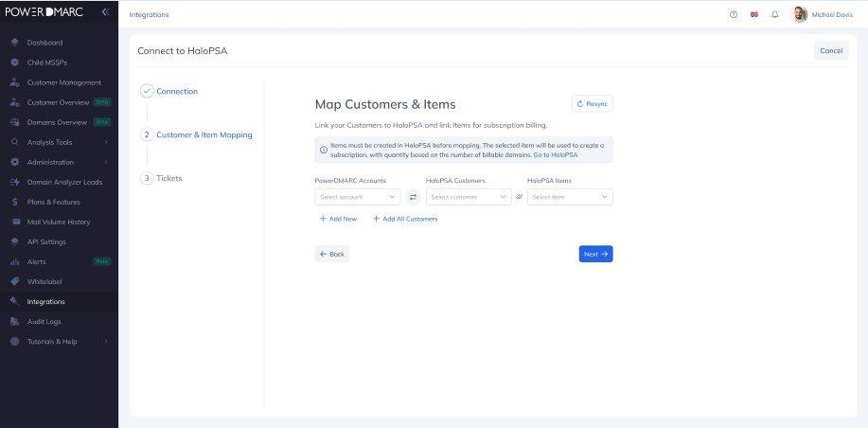Go to the Tickets step

click(x=161, y=178)
